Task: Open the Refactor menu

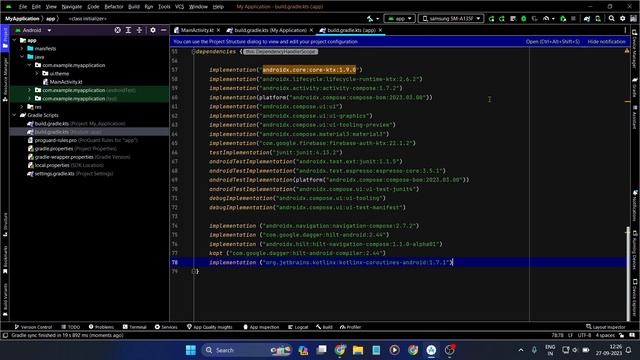Action: (114, 7)
